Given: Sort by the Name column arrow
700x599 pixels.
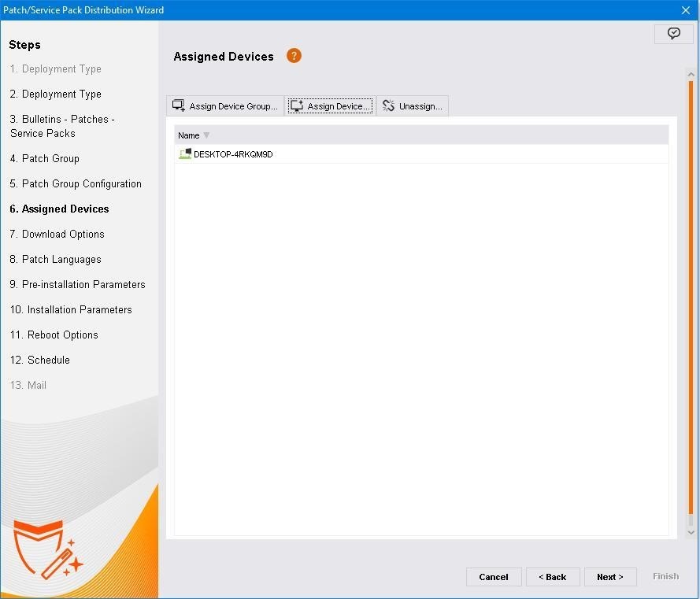Looking at the screenshot, I should [207, 135].
